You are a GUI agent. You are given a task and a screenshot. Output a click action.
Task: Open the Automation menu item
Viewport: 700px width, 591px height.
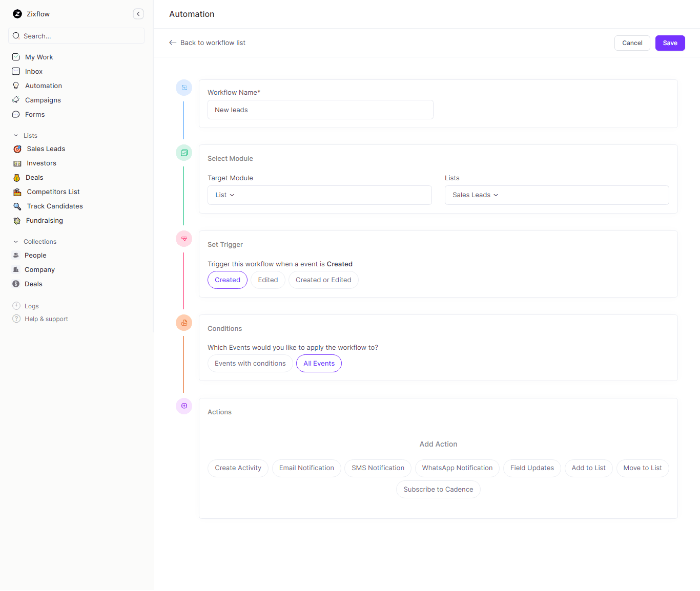point(43,86)
